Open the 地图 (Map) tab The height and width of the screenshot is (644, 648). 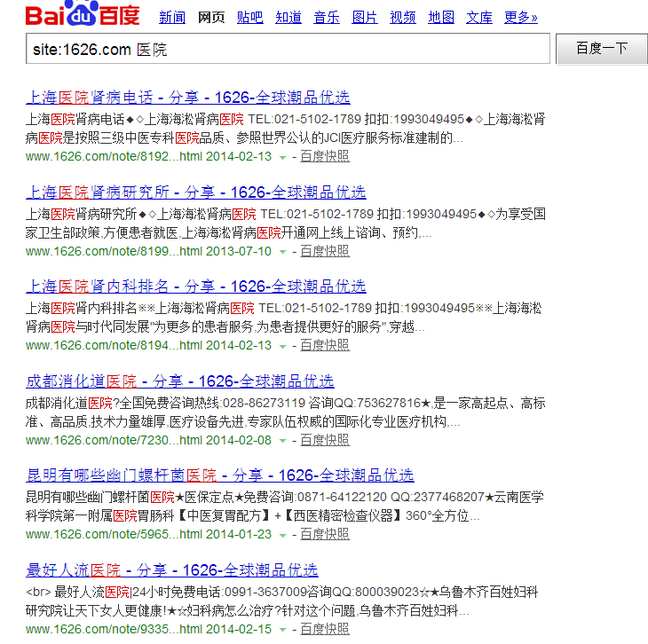pos(441,18)
